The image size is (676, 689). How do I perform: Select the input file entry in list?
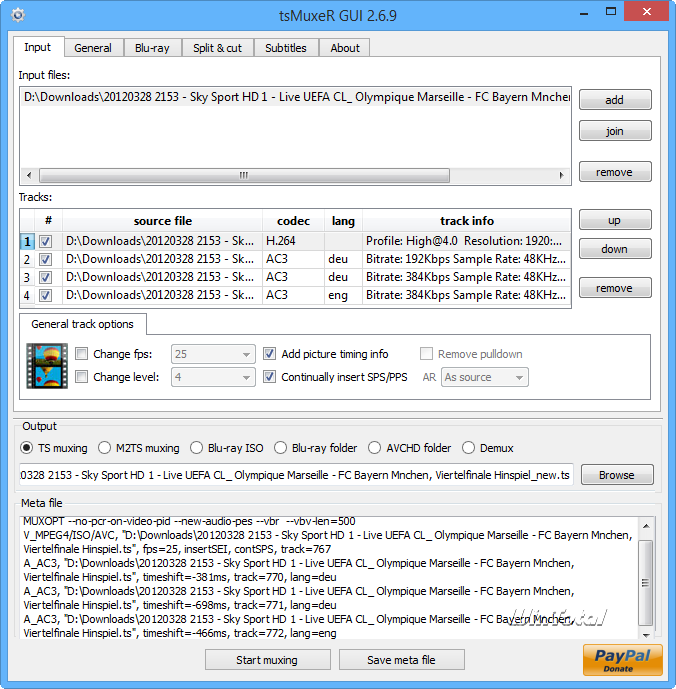pyautogui.click(x=295, y=97)
